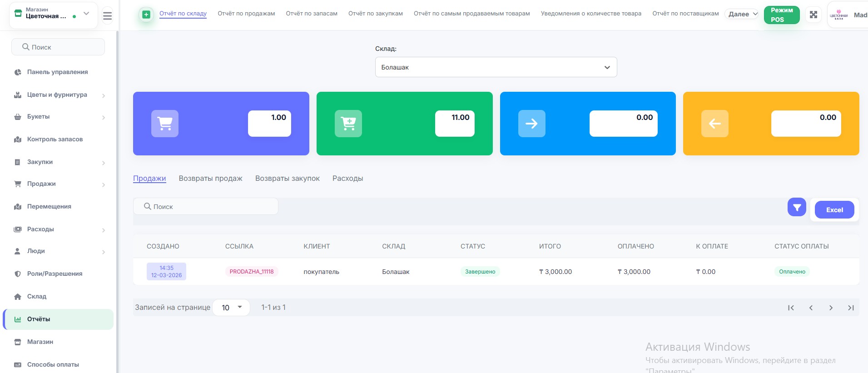The width and height of the screenshot is (868, 373).
Task: Open Отчёт по продажам report tab
Action: pyautogui.click(x=246, y=14)
